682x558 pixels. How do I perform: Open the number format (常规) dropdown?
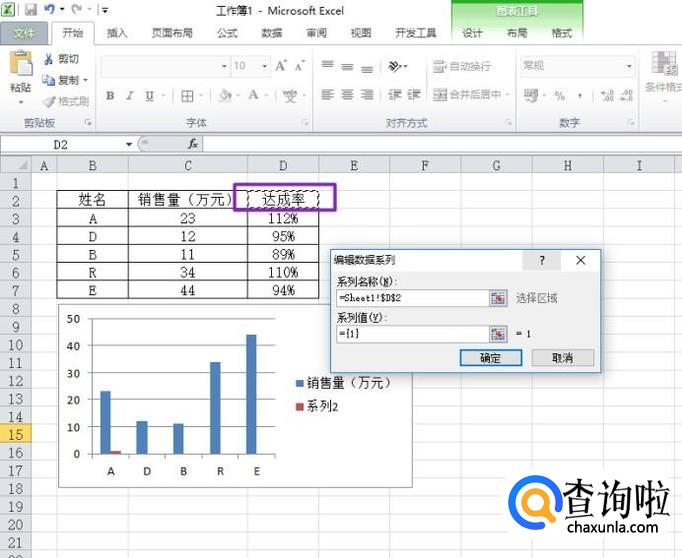(629, 66)
